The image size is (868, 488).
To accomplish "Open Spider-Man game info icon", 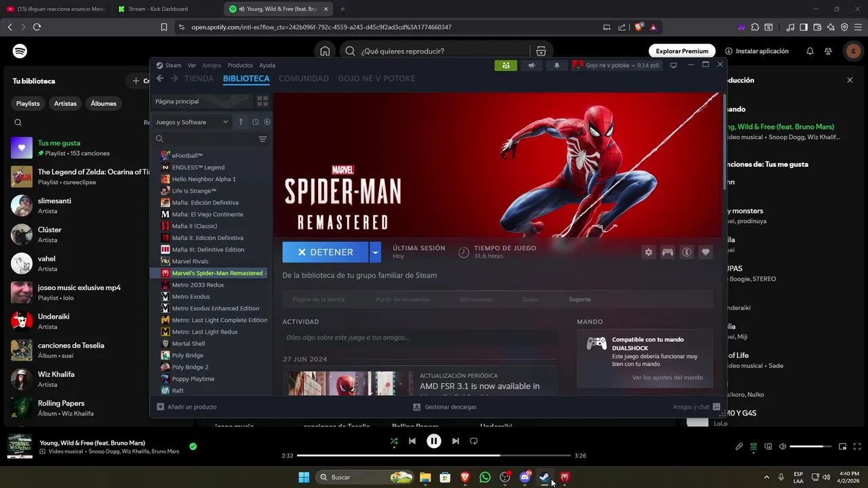I will (x=686, y=252).
